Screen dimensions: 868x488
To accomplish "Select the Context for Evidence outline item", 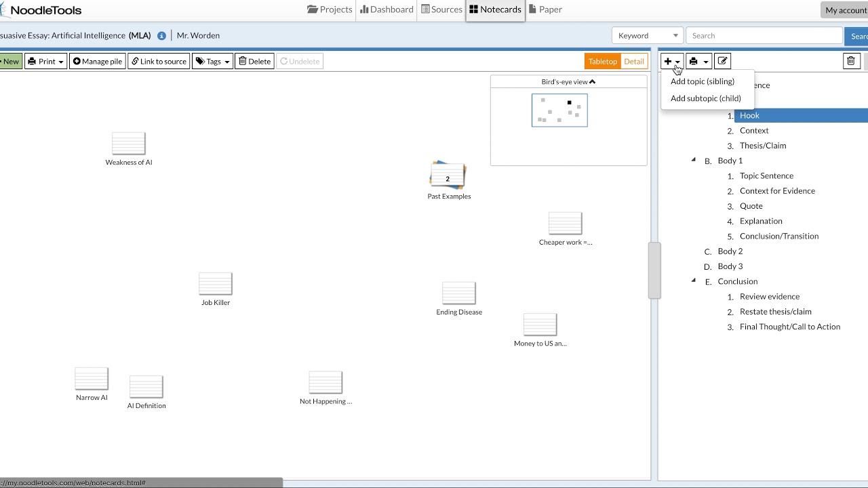I will [777, 190].
